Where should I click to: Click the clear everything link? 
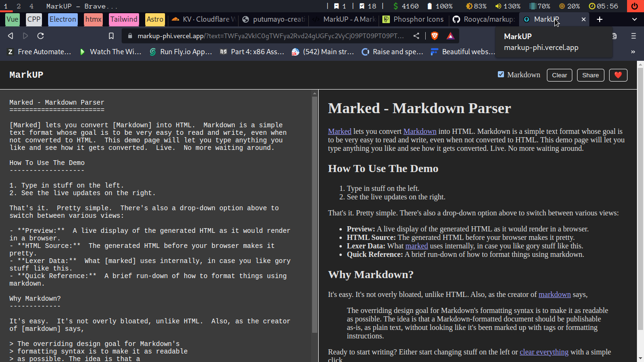click(544, 352)
